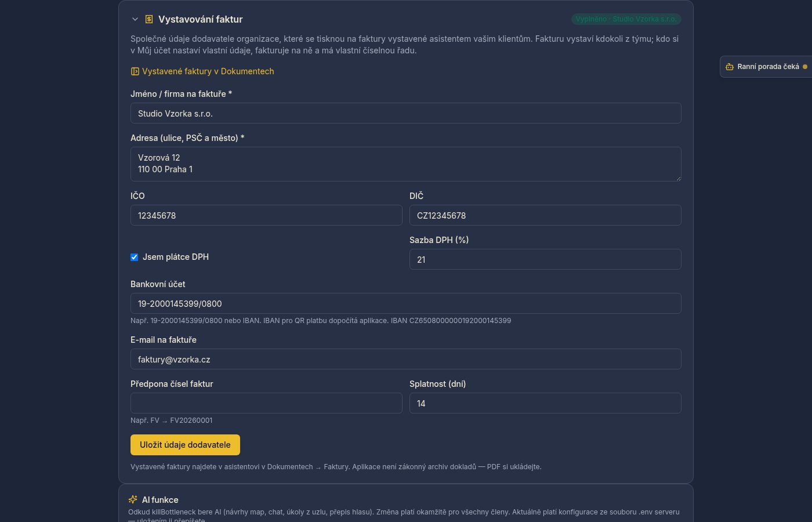Click the Sazba DPH (%) field
This screenshot has height=522, width=812.
tap(545, 259)
